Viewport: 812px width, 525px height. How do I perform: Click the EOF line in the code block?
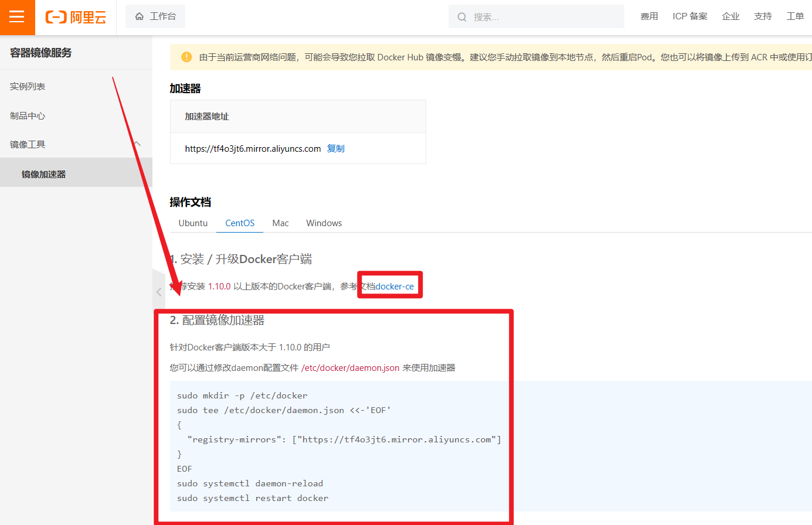pyautogui.click(x=185, y=469)
